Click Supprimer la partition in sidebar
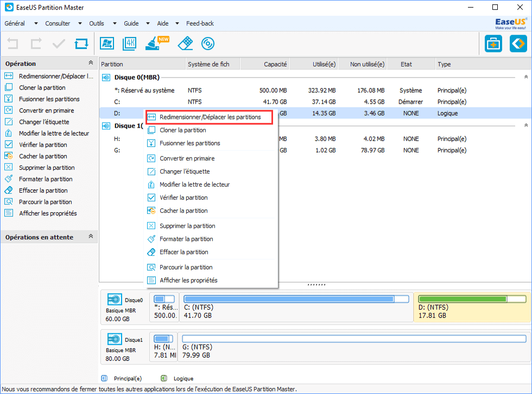Viewport: 532px width, 394px height. click(40, 168)
